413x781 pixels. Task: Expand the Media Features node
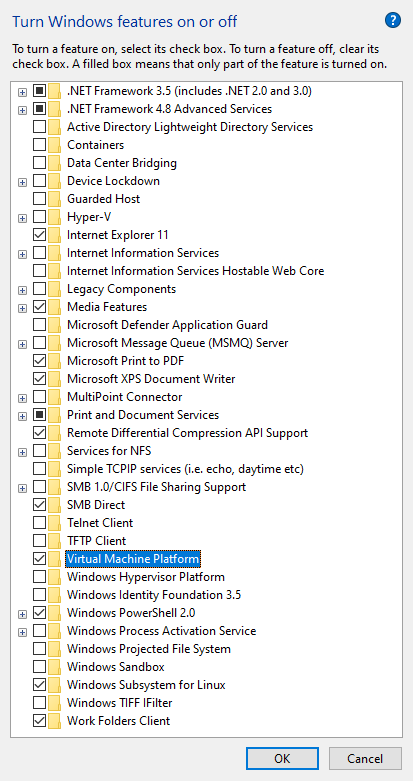22,308
